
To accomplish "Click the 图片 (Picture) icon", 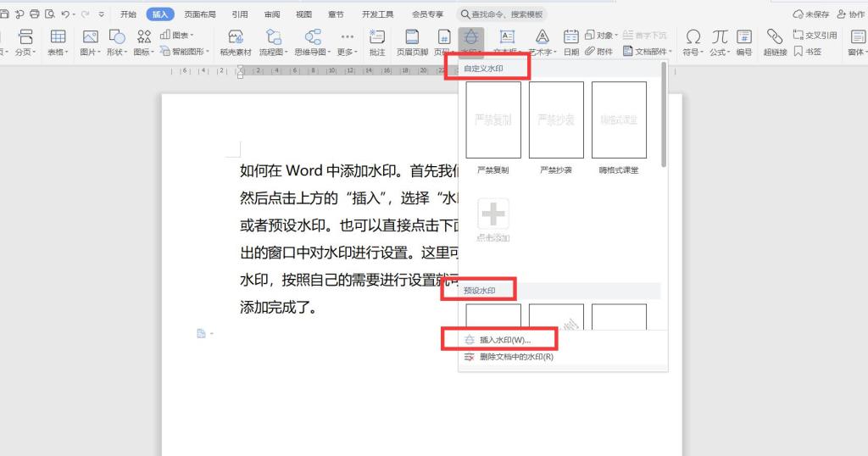I will (90, 36).
